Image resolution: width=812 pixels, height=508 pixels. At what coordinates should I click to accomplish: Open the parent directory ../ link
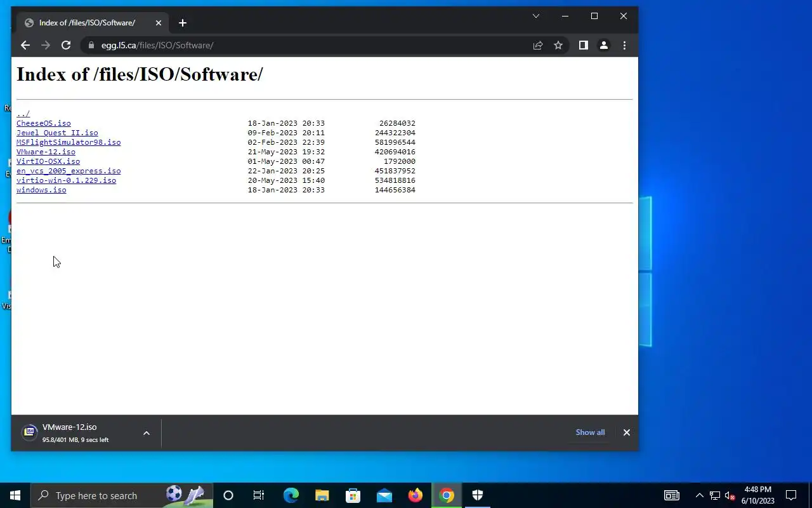(23, 114)
